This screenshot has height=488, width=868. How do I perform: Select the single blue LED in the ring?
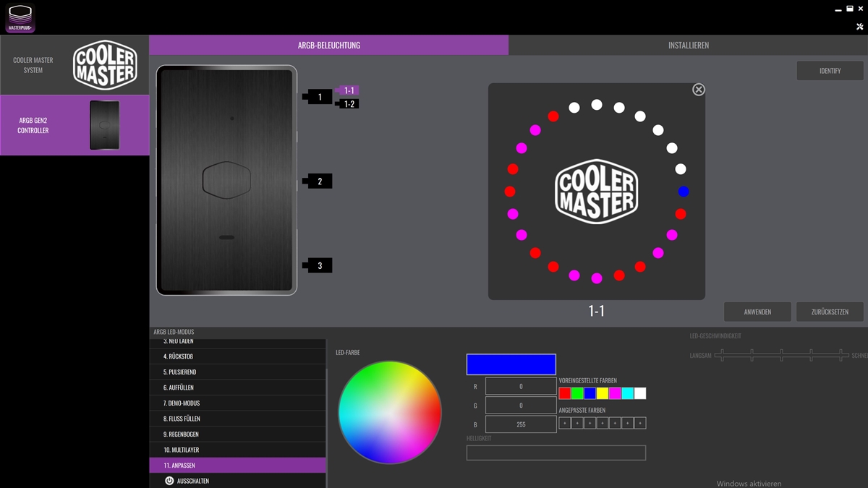coord(684,192)
